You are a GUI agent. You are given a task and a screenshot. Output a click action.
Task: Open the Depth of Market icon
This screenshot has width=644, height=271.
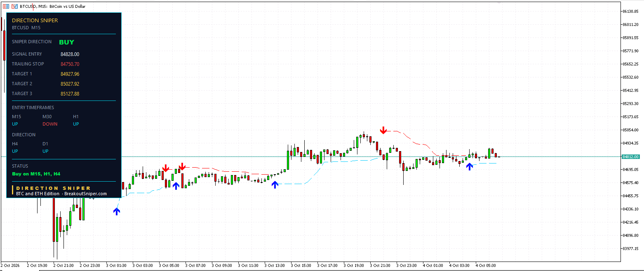point(6,6)
